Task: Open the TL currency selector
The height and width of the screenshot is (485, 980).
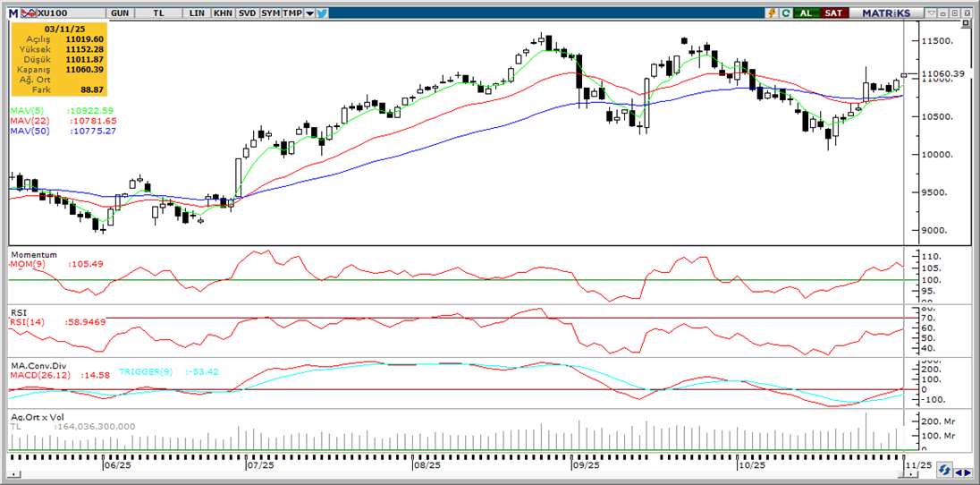Action: 158,13
